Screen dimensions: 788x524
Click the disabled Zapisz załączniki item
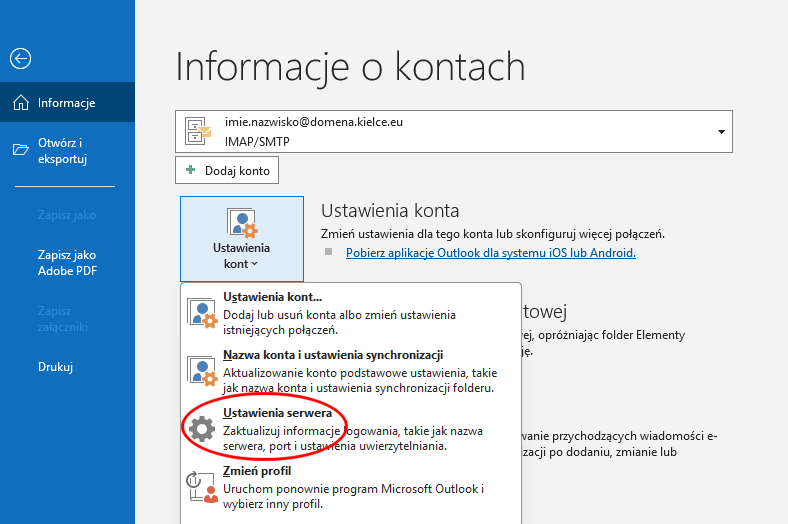[x=63, y=319]
